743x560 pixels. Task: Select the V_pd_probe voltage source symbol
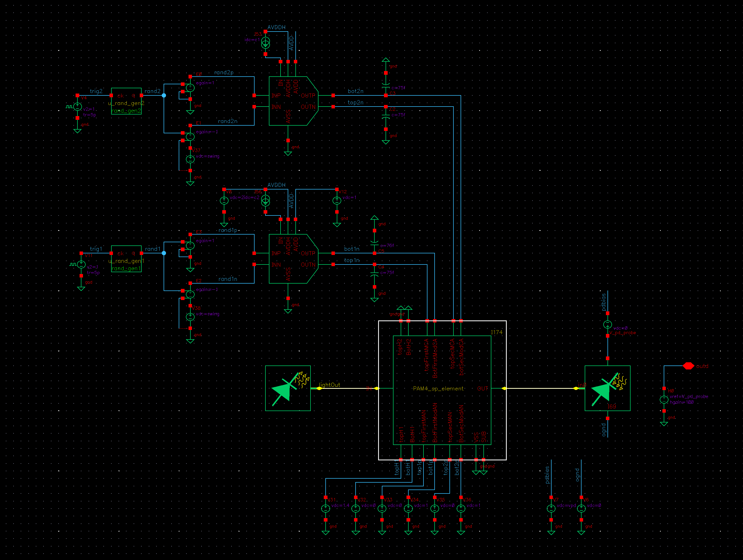coord(607,325)
